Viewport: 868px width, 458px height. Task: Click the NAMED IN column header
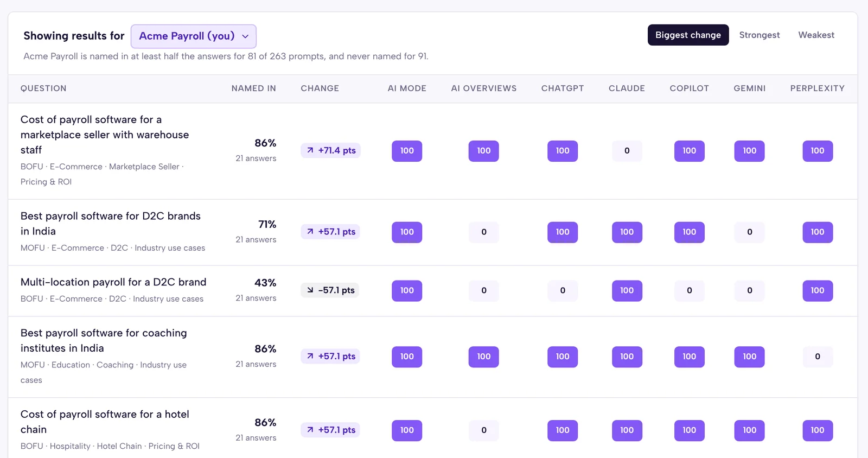pyautogui.click(x=253, y=88)
